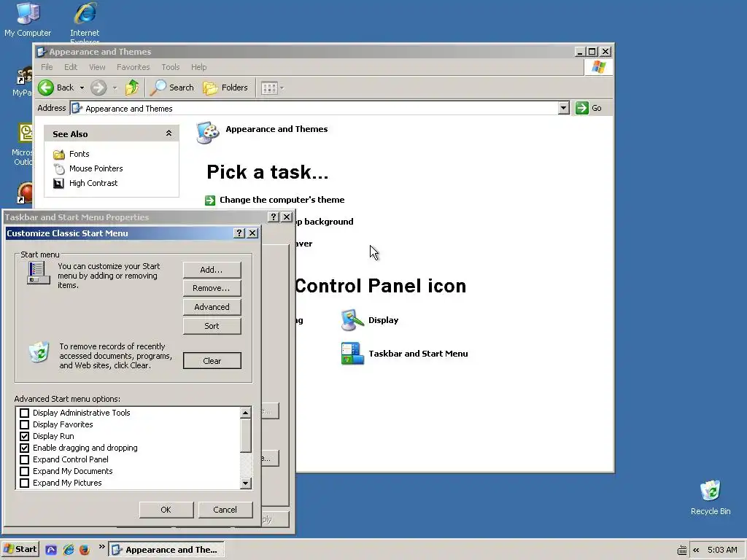Open Internet Explorer desktop icon
The width and height of the screenshot is (747, 560).
coord(85,21)
